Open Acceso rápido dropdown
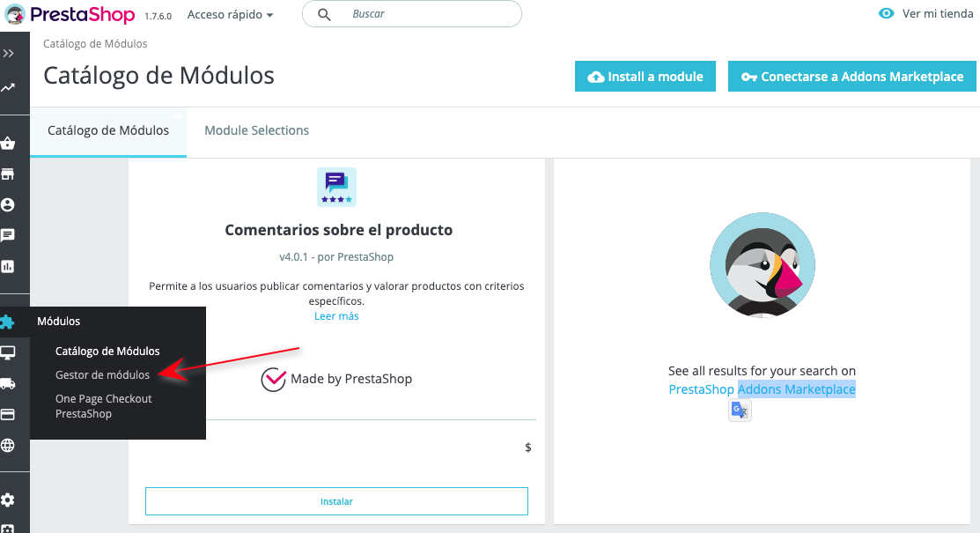The height and width of the screenshot is (533, 980). (230, 14)
